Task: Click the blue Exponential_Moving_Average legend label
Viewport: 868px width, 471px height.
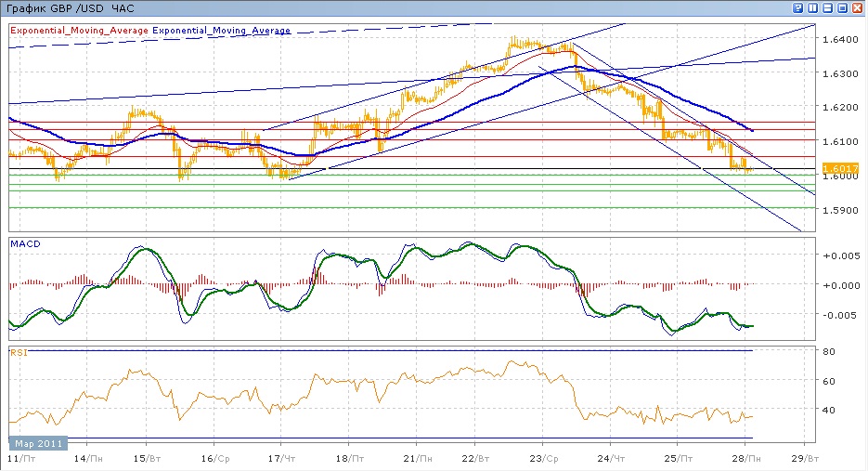Action: click(x=222, y=31)
